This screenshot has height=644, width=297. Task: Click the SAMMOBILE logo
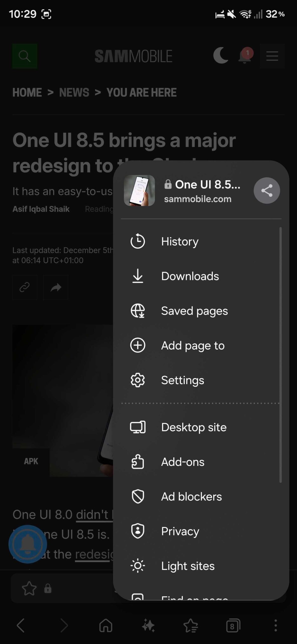point(133,56)
